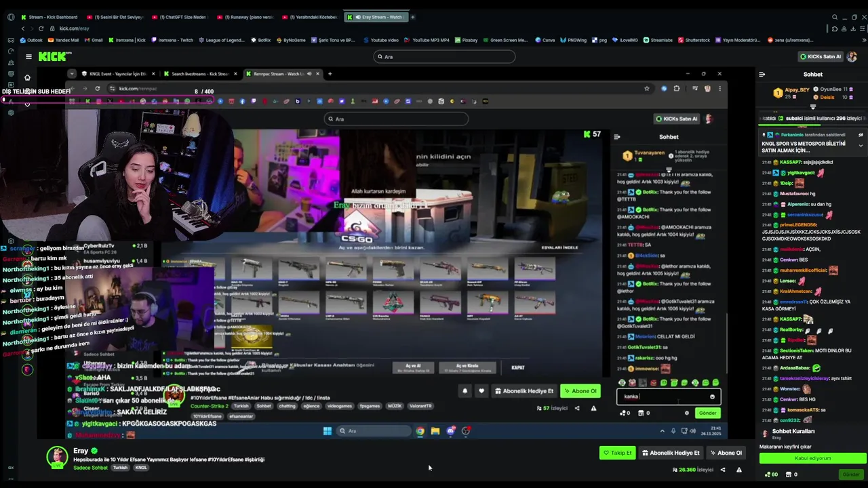Select Search livestreams tab in streamed browser
This screenshot has width=868, height=488.
pos(200,74)
